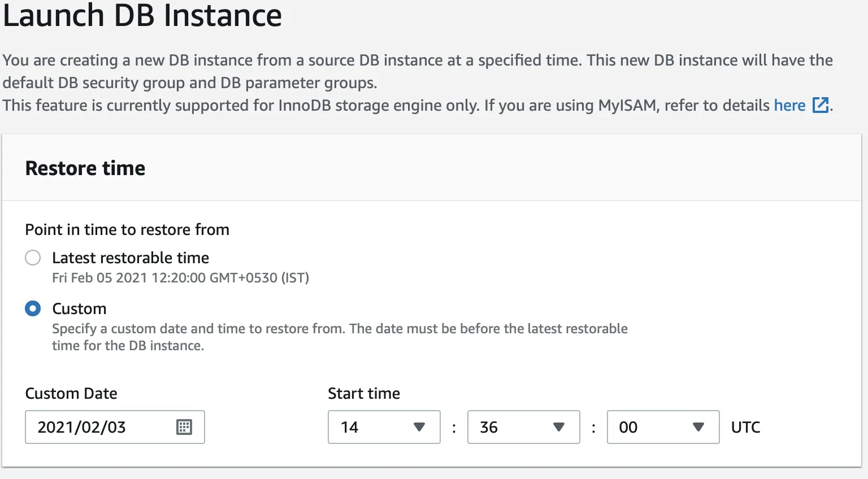Select the Latest restorable time radio button
The image size is (868, 479).
point(33,258)
